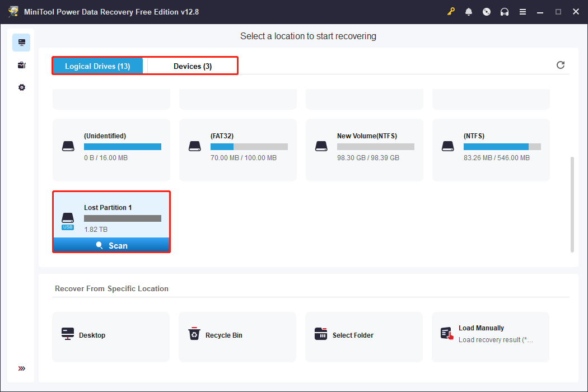The height and width of the screenshot is (392, 588).
Task: Click the key register icon in title bar
Action: pos(451,12)
